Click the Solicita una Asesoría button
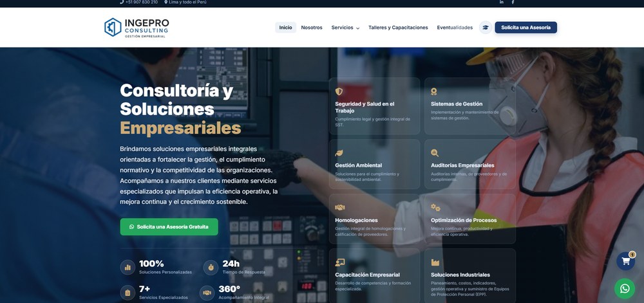This screenshot has width=644, height=303. pyautogui.click(x=526, y=28)
